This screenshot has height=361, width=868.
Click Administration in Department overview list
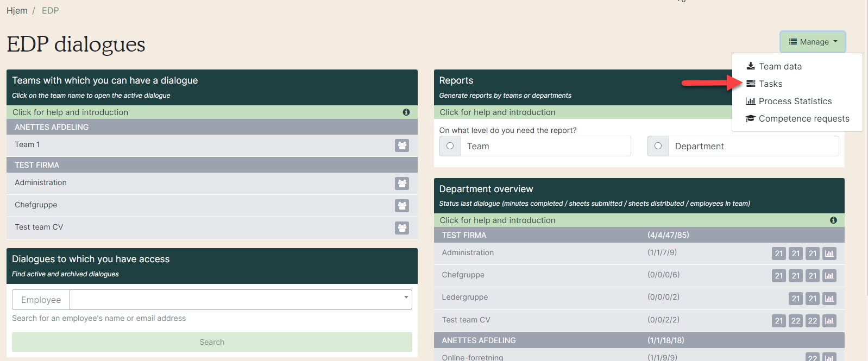(x=468, y=252)
